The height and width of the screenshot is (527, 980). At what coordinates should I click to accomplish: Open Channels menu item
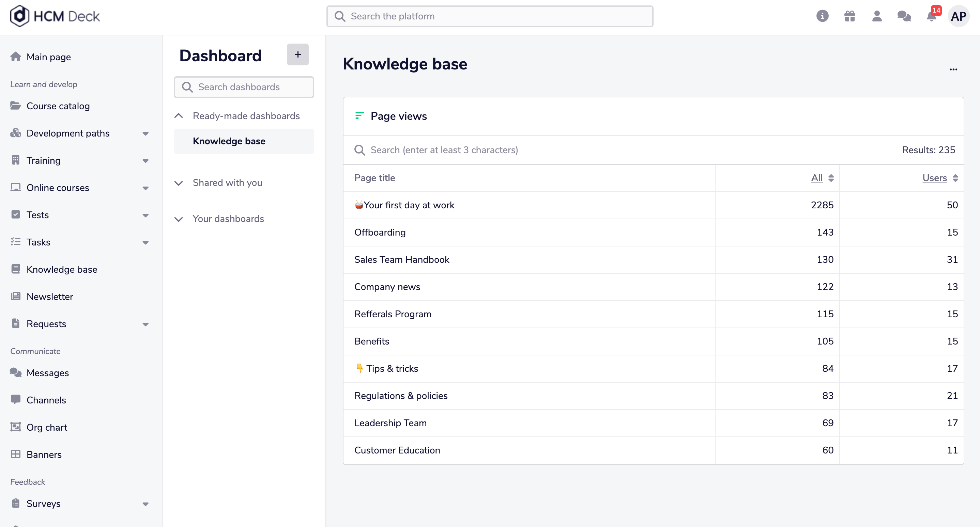click(46, 400)
